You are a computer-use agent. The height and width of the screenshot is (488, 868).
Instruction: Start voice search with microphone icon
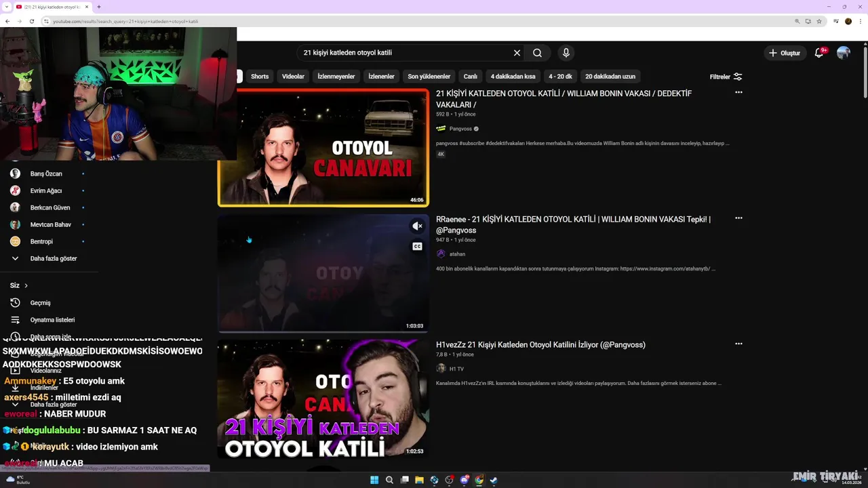click(566, 53)
